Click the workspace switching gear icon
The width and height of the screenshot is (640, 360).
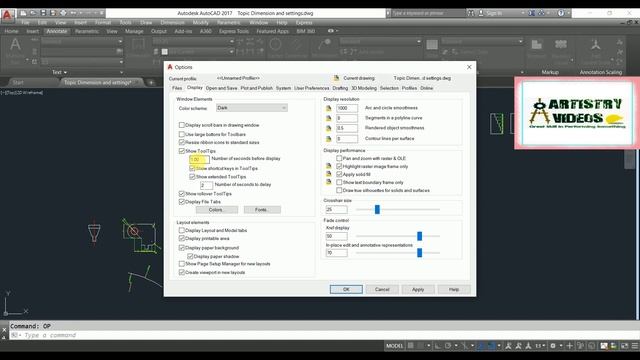pyautogui.click(x=553, y=346)
